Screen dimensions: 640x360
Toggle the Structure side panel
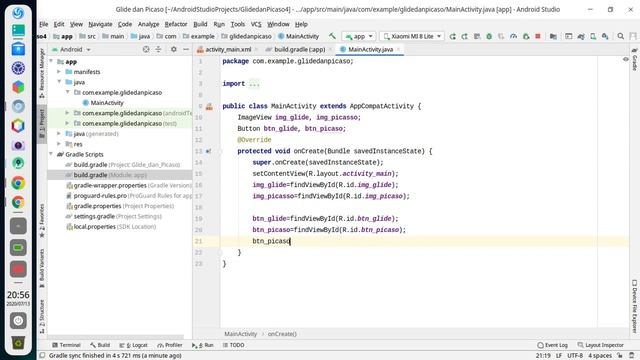[x=42, y=316]
